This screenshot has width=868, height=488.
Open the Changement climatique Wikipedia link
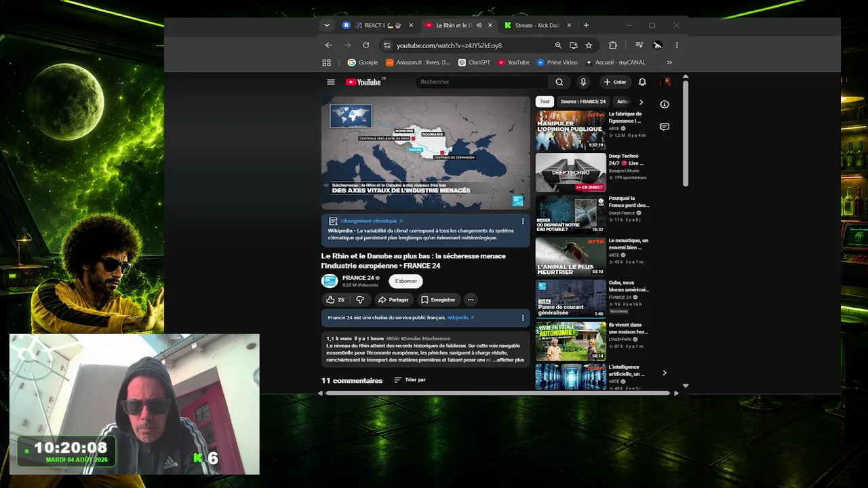pos(372,221)
